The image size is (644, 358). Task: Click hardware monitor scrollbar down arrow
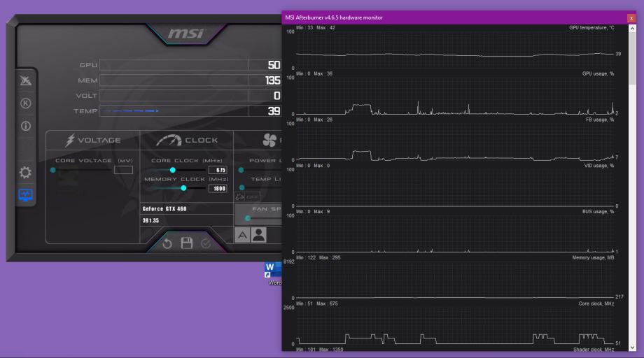pos(632,347)
